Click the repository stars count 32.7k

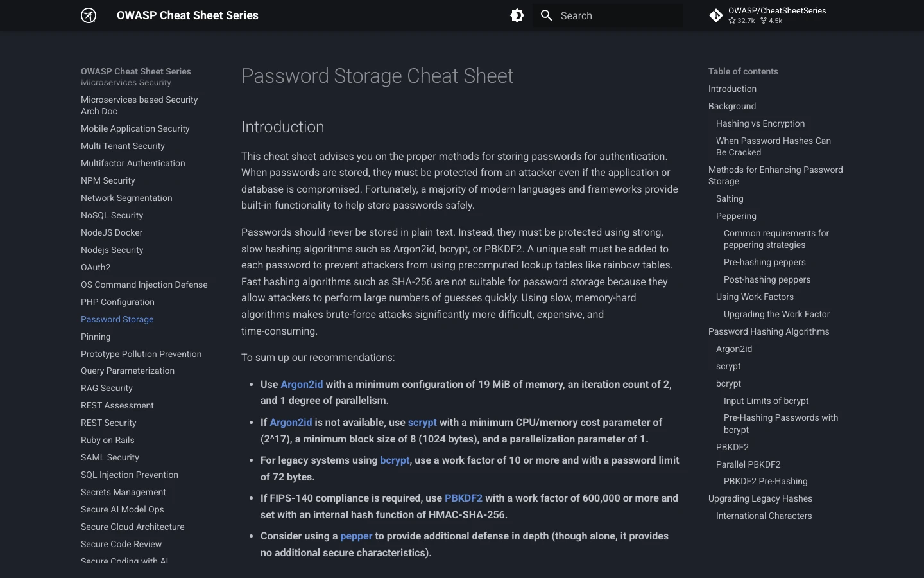click(x=742, y=21)
